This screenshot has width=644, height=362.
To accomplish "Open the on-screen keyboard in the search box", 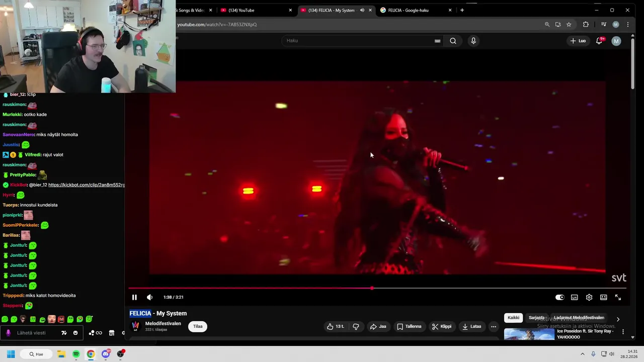I will coord(437,41).
